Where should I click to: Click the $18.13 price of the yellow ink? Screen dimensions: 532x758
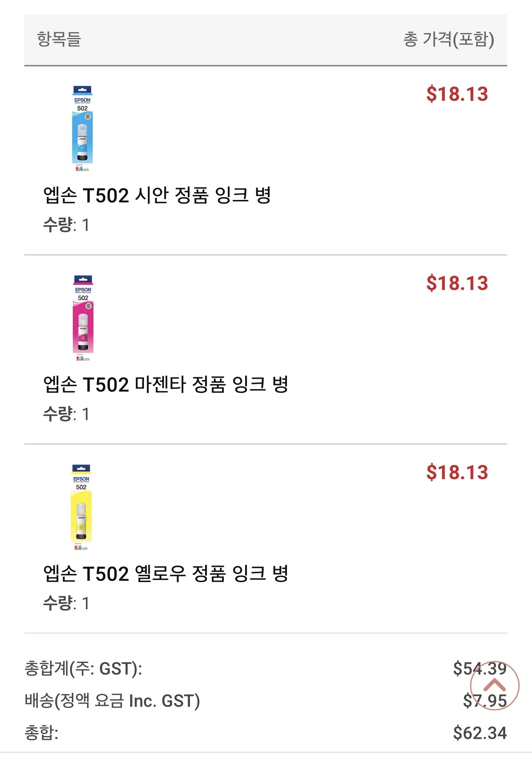(457, 473)
